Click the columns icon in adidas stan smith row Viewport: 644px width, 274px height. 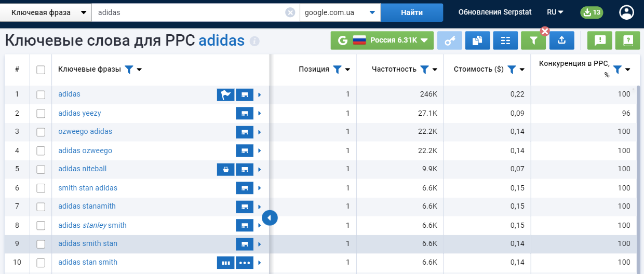click(225, 263)
